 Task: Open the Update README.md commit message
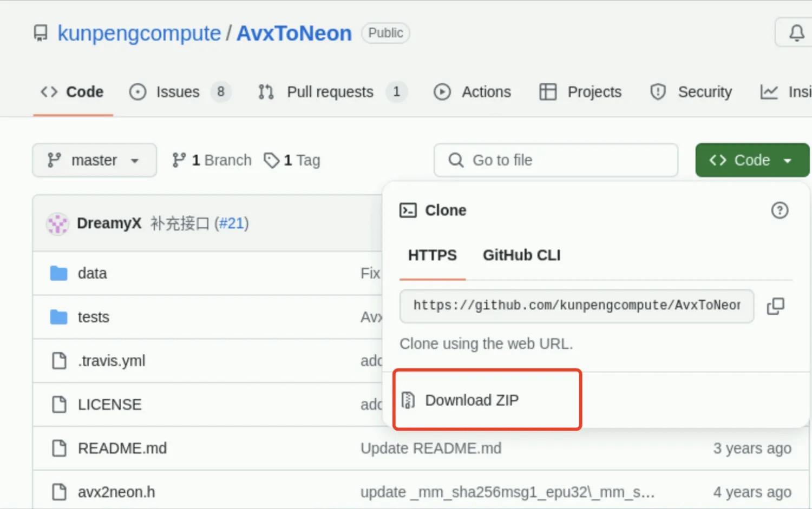click(431, 448)
